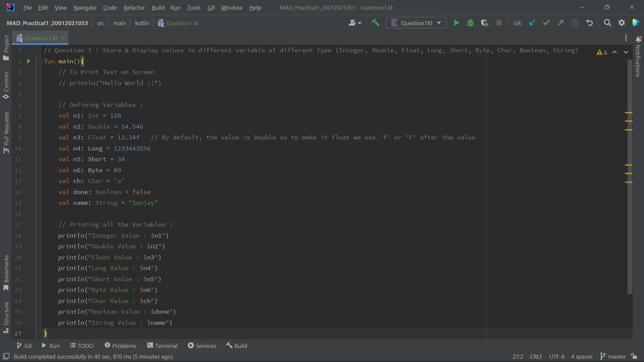
Task: Open IDE Settings via the gear icon
Action: point(622,22)
